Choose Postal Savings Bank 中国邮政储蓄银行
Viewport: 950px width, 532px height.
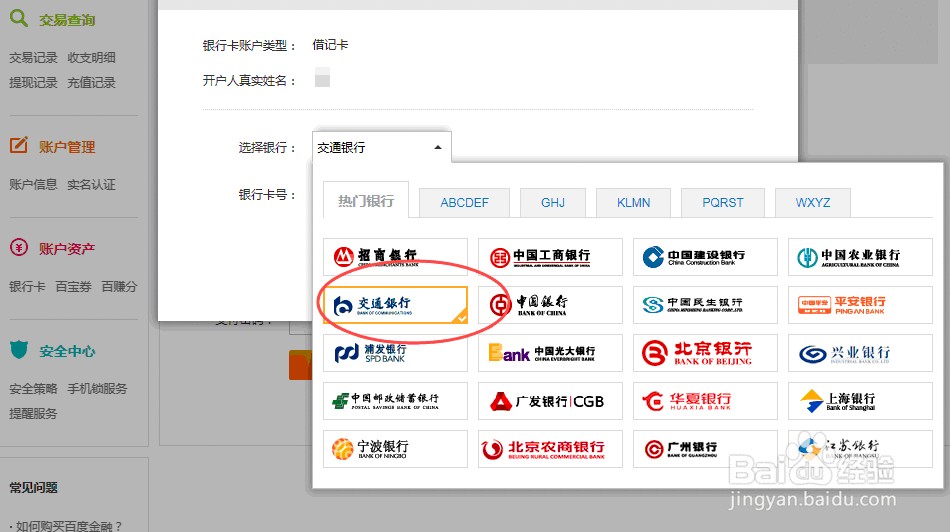[x=395, y=401]
